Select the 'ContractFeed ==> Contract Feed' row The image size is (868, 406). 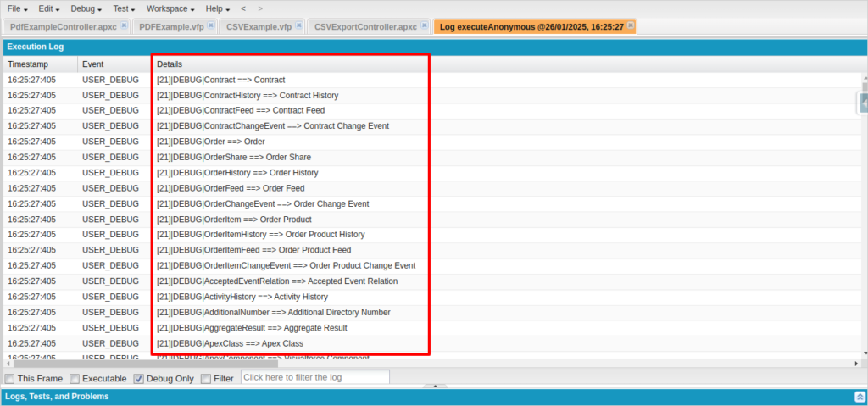coord(432,111)
